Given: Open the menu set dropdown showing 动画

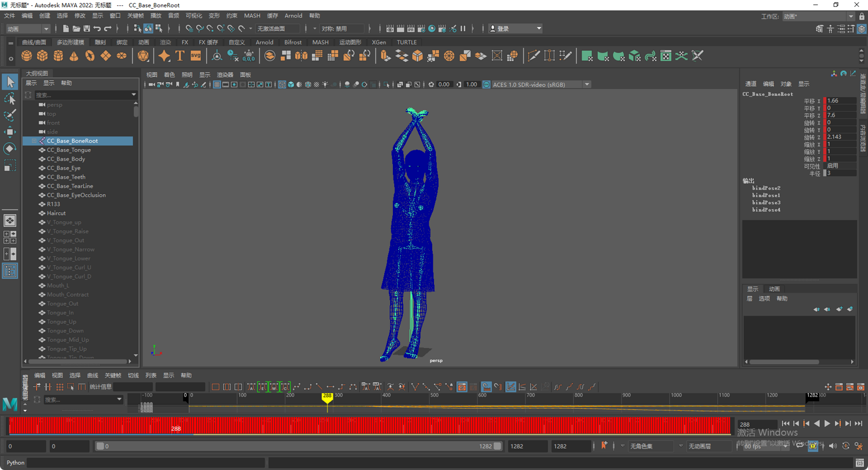Looking at the screenshot, I should (x=28, y=29).
